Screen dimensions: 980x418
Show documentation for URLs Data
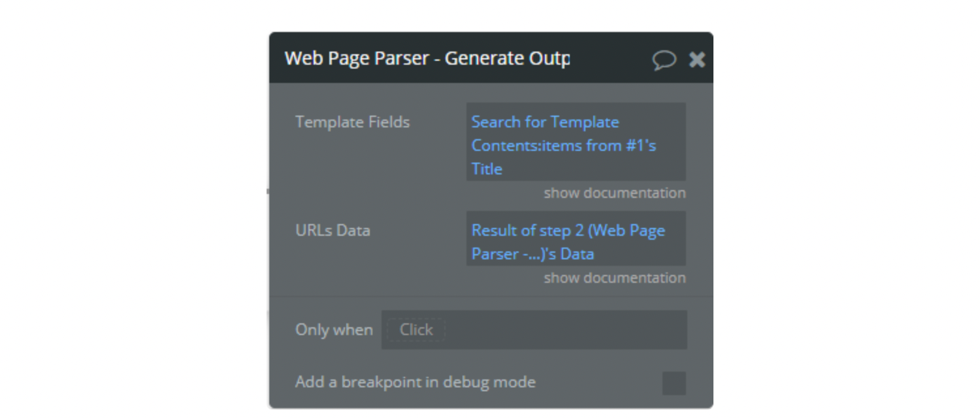point(615,278)
